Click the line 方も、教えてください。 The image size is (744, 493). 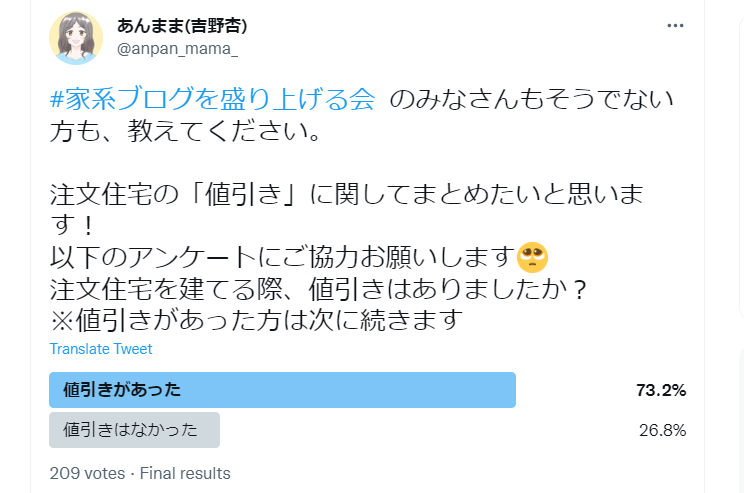(x=186, y=131)
